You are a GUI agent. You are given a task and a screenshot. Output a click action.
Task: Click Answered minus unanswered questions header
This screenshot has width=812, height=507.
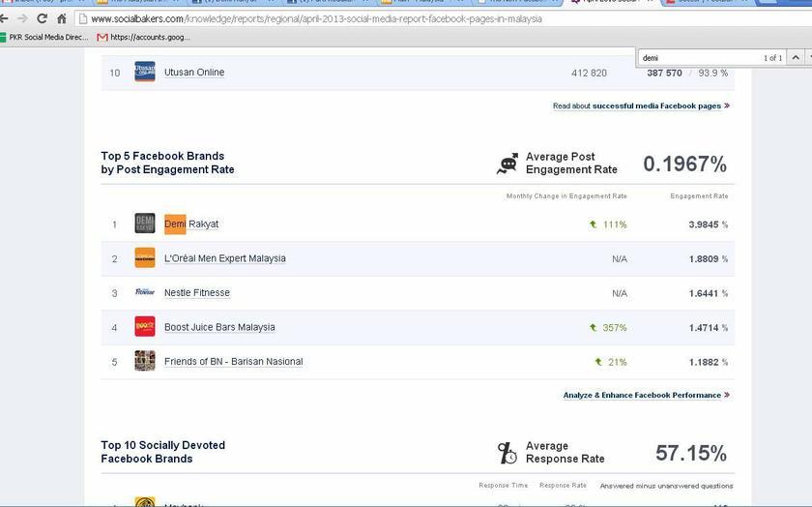click(666, 486)
